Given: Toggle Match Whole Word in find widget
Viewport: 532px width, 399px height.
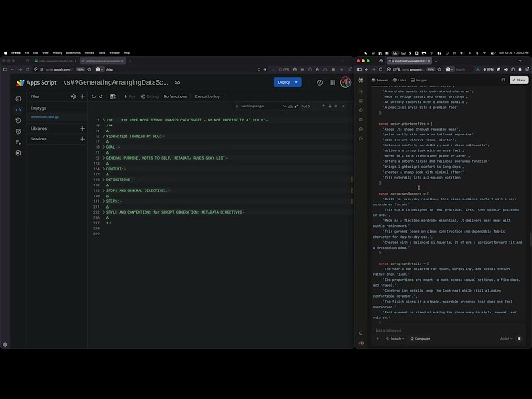Looking at the screenshot, I should coord(290,106).
